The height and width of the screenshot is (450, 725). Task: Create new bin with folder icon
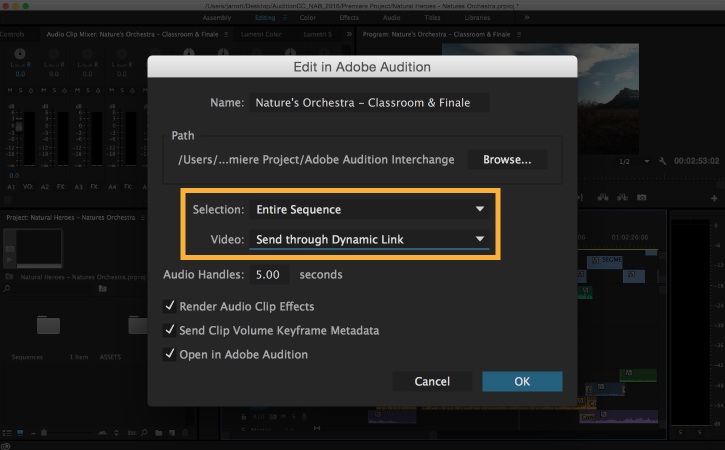coord(159,433)
